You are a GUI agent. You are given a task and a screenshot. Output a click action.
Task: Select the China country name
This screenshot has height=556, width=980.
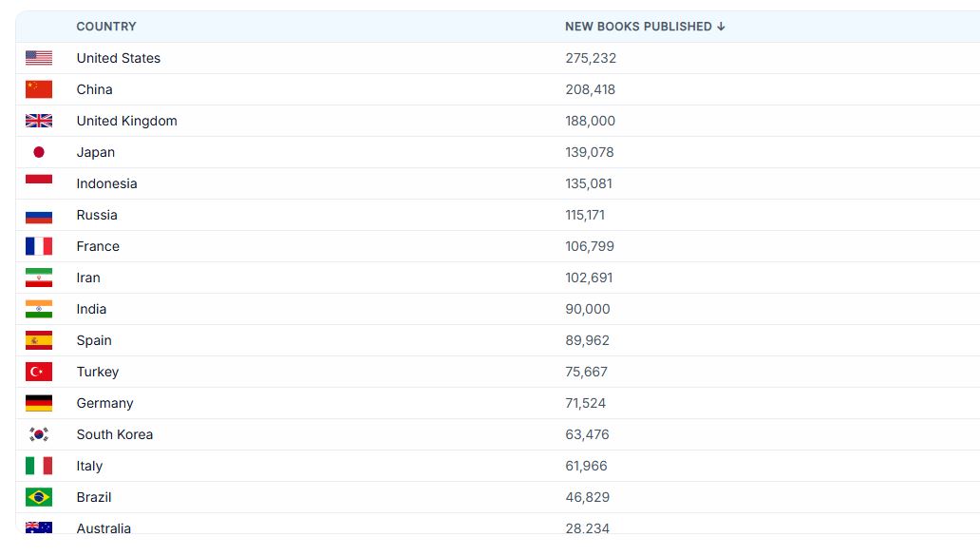coord(94,89)
